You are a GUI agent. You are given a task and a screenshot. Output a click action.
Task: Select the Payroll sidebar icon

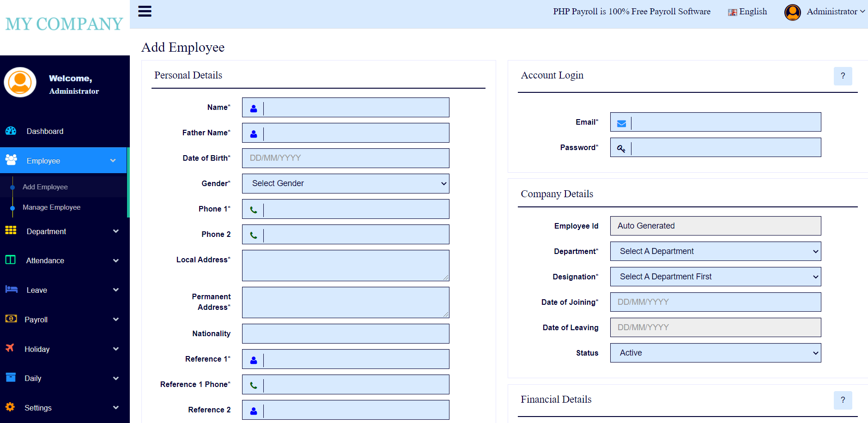[x=11, y=319]
